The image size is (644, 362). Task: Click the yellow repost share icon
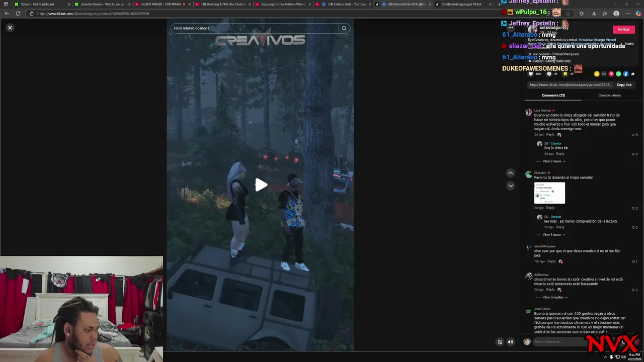(597, 74)
